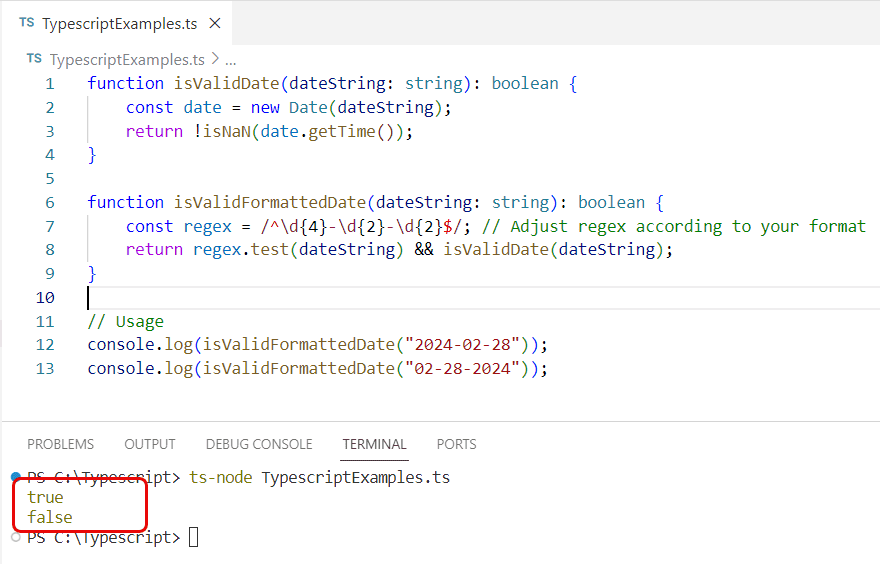Click '!isNaN' on line 3

(222, 131)
